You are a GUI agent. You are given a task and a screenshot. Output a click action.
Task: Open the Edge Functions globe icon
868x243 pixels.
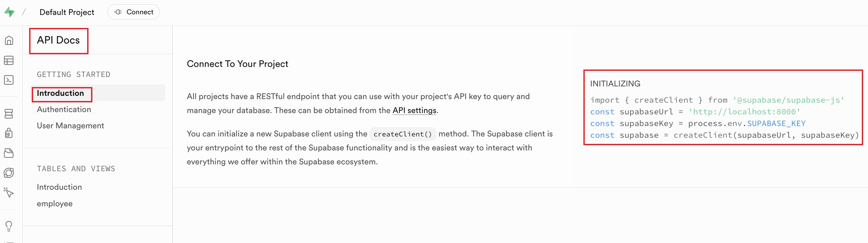tap(9, 173)
